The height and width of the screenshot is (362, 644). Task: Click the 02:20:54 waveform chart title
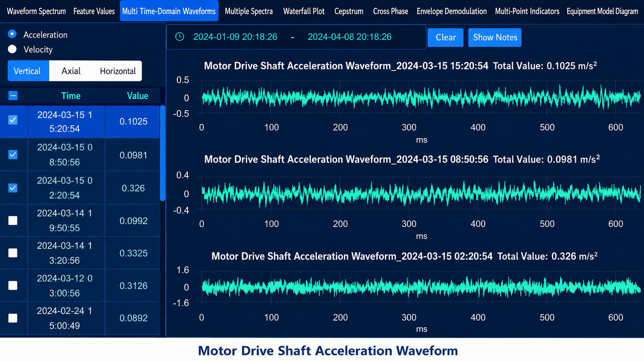click(x=404, y=256)
